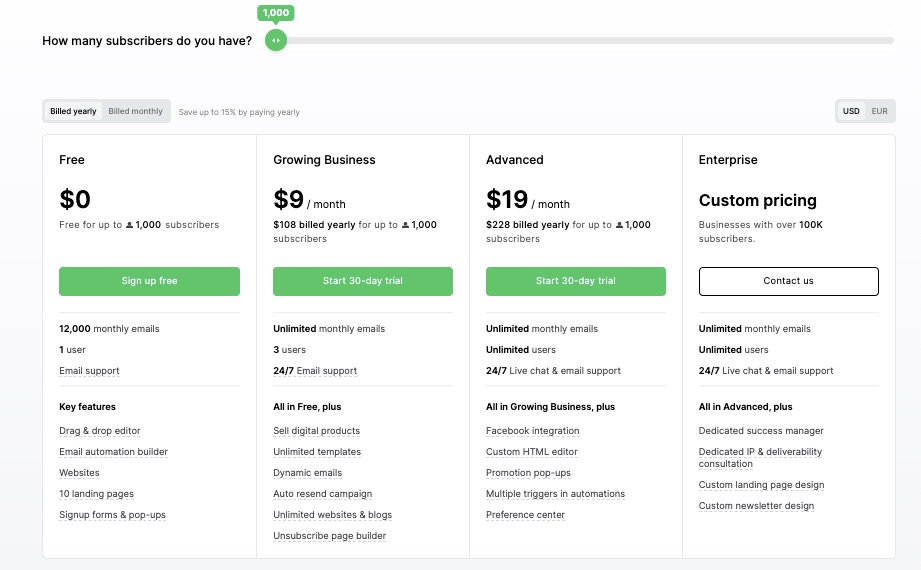Click '12,000 monthly emails' text

coord(109,329)
